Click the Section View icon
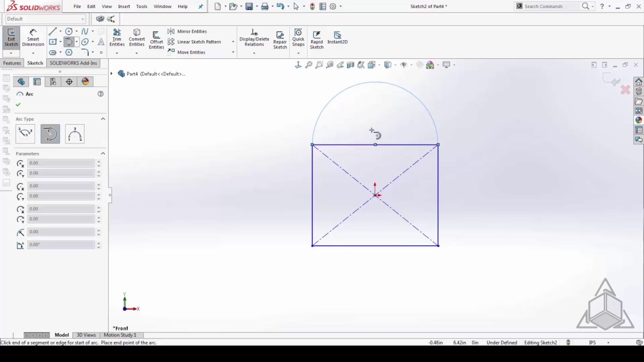 point(351,65)
